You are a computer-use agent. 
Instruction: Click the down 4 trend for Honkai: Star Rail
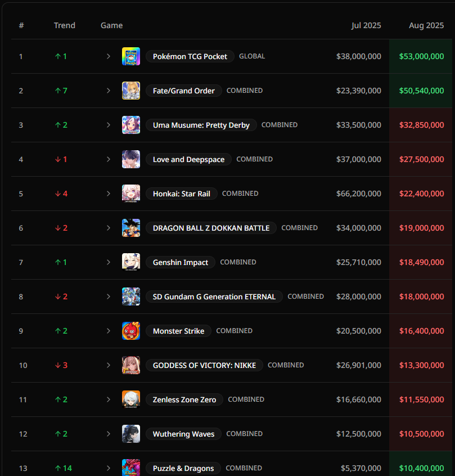(61, 194)
